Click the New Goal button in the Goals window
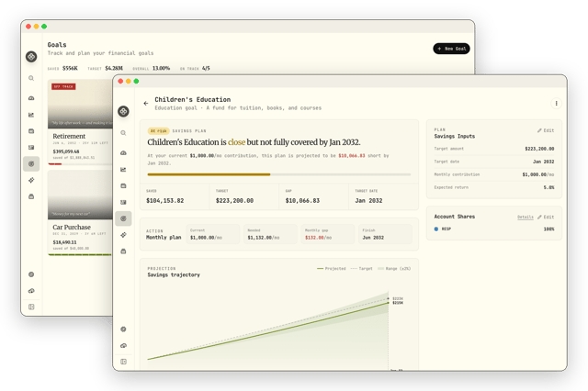This screenshot has width=588, height=391. click(451, 49)
